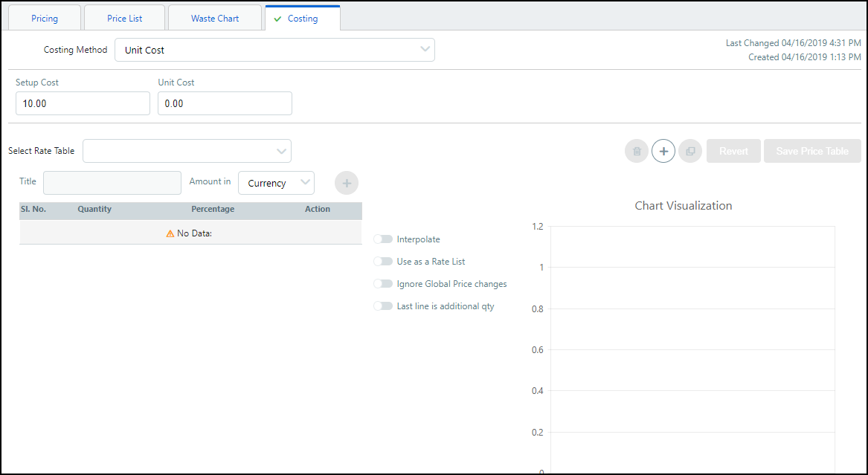Open the Costing Method dropdown
The image size is (868, 475).
(x=274, y=50)
